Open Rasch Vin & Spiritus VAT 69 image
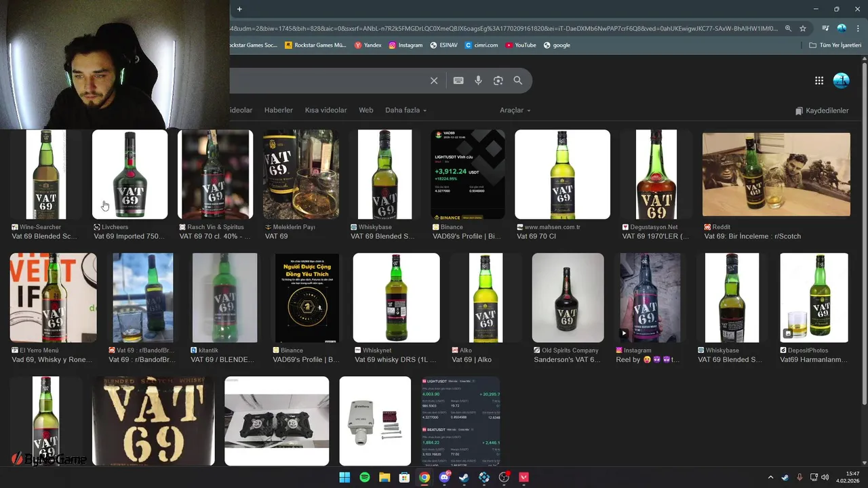Screen dimensions: 868x488 [215, 174]
